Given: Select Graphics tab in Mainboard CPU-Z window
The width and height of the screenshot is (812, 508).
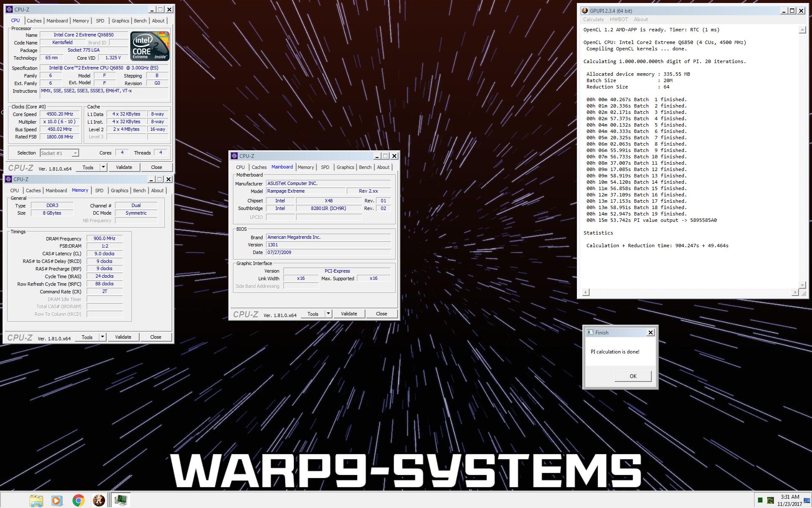Looking at the screenshot, I should (346, 167).
